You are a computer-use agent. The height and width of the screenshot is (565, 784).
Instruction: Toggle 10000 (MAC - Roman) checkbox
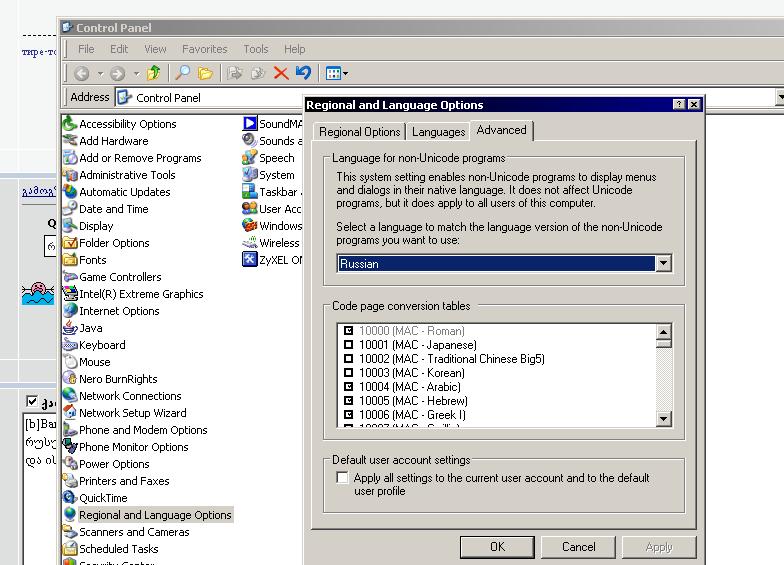(348, 330)
